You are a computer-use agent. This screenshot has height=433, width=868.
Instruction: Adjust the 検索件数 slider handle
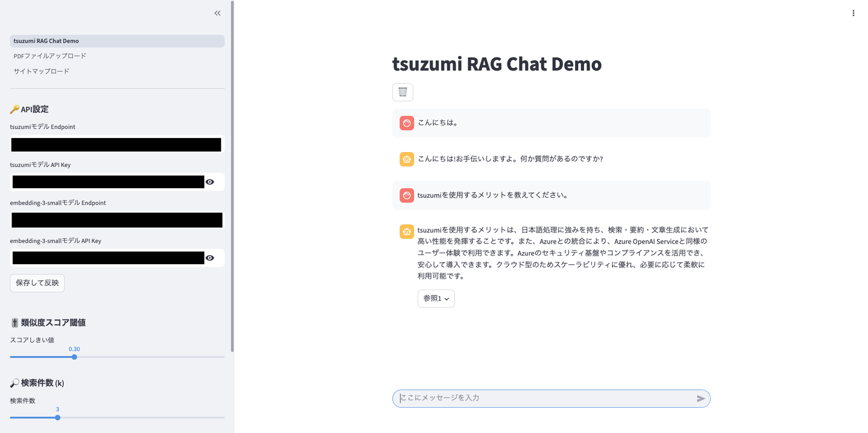click(58, 417)
